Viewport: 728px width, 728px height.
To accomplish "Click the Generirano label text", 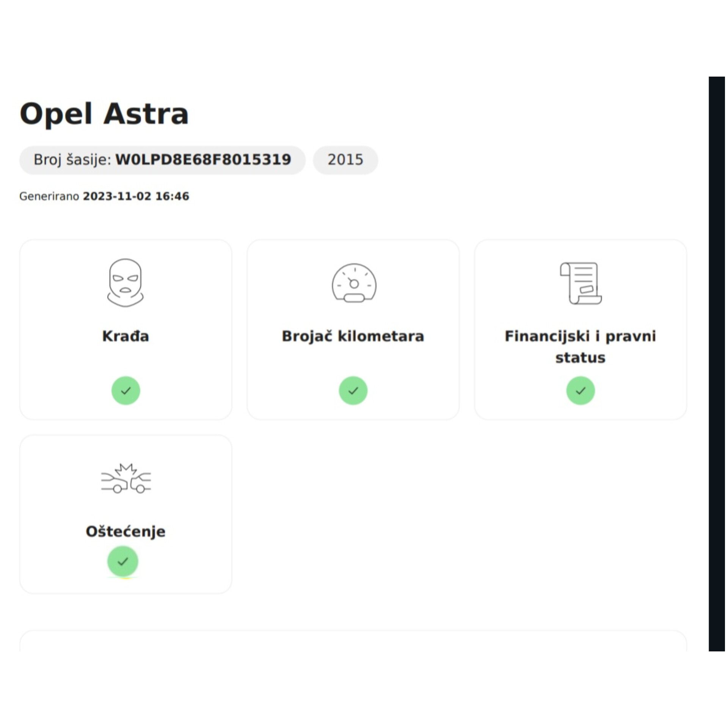I will point(49,196).
